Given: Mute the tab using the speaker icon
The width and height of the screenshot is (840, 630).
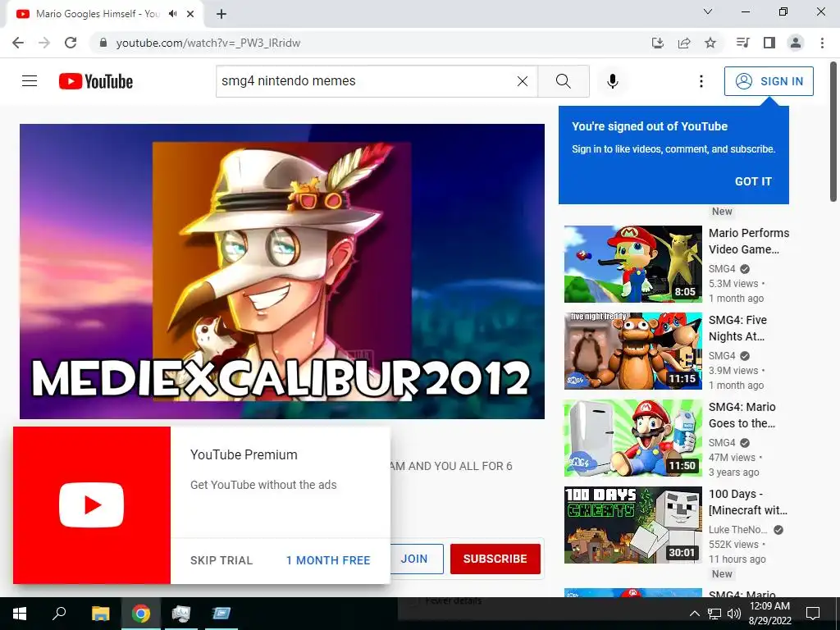Looking at the screenshot, I should point(172,14).
